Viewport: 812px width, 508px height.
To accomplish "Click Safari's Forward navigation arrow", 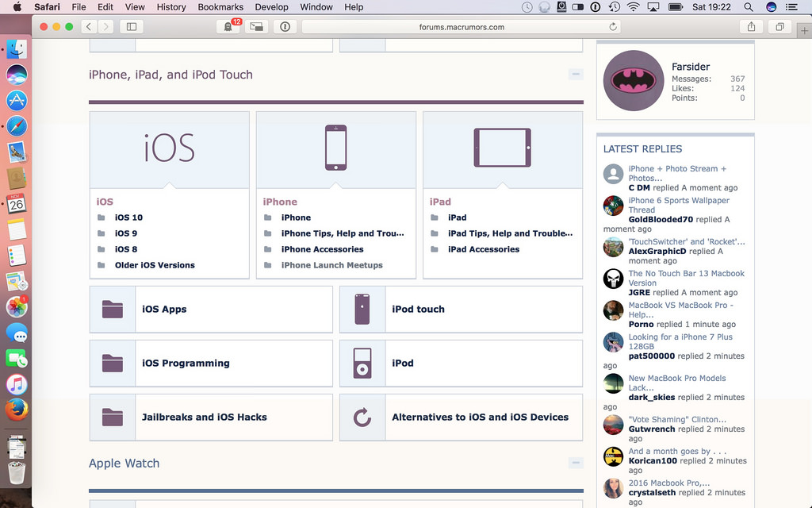I will point(105,26).
